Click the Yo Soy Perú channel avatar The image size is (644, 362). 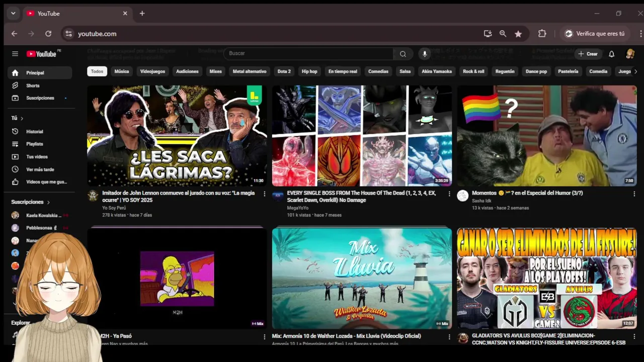click(x=93, y=196)
